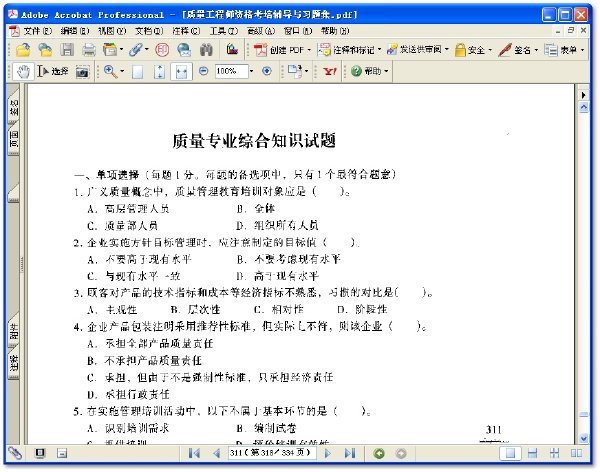Click the hide toolbars icon in status bar
Image resolution: width=600 pixels, height=472 pixels.
pyautogui.click(x=62, y=453)
